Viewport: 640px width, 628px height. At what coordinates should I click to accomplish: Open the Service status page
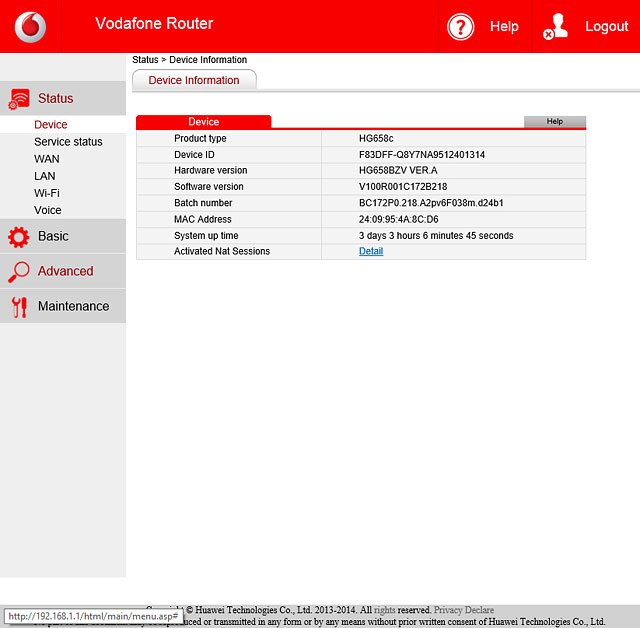click(x=68, y=142)
